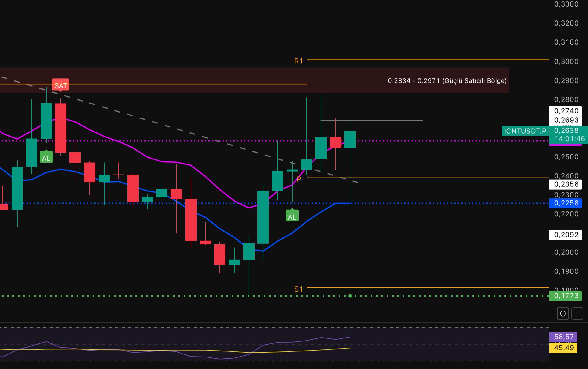
Task: Select the S1 pivot label
Action: click(x=298, y=289)
